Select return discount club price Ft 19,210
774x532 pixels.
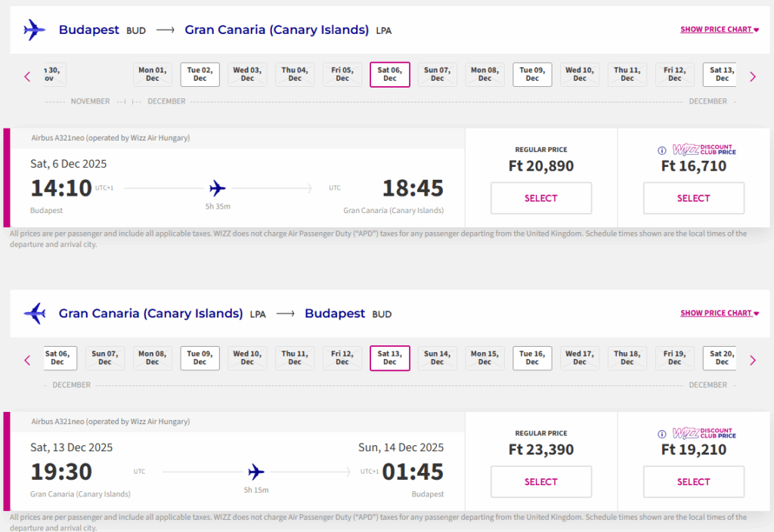pyautogui.click(x=693, y=481)
